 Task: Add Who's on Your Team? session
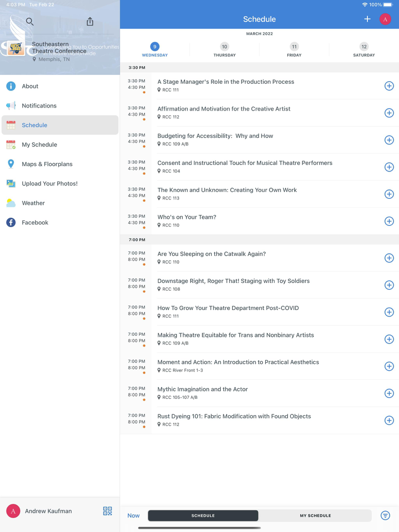(x=389, y=221)
